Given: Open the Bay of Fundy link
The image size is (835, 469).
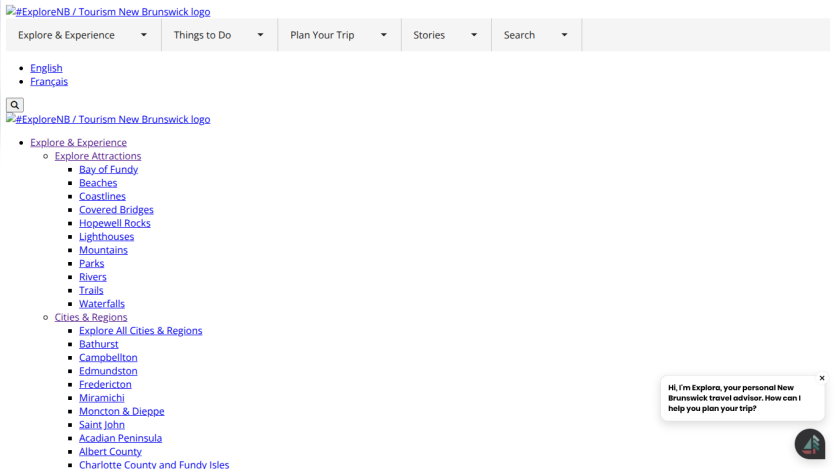Looking at the screenshot, I should coord(109,169).
